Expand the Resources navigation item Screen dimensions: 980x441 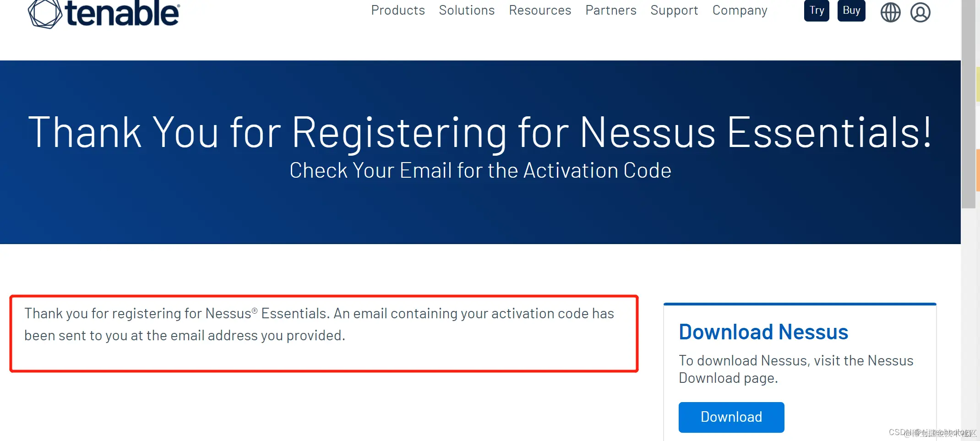coord(540,10)
